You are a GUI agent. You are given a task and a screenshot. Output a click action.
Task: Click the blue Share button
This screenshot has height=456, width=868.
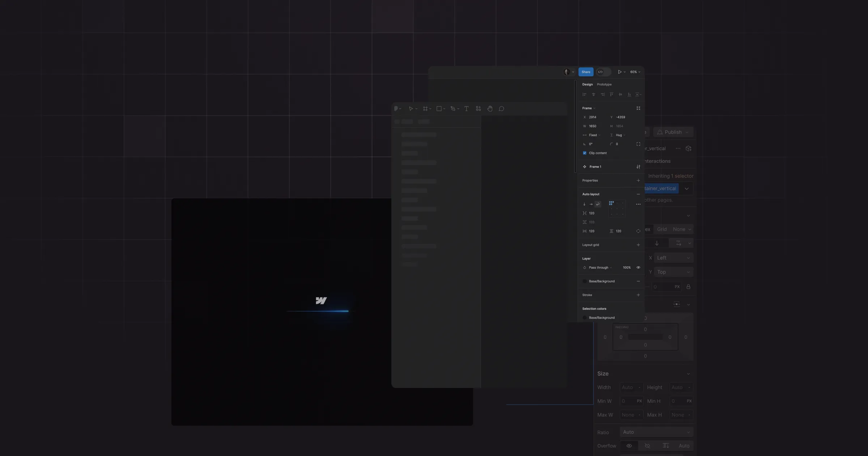(586, 72)
